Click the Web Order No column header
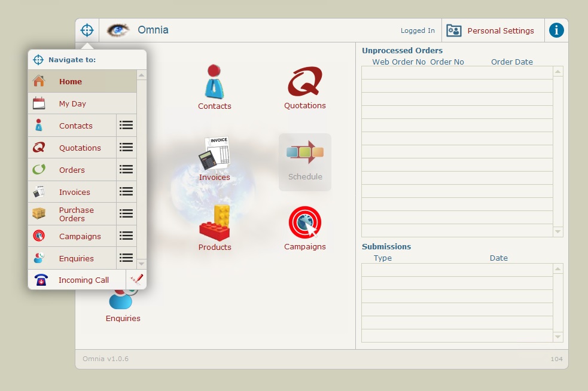This screenshot has height=391, width=588. [x=398, y=62]
